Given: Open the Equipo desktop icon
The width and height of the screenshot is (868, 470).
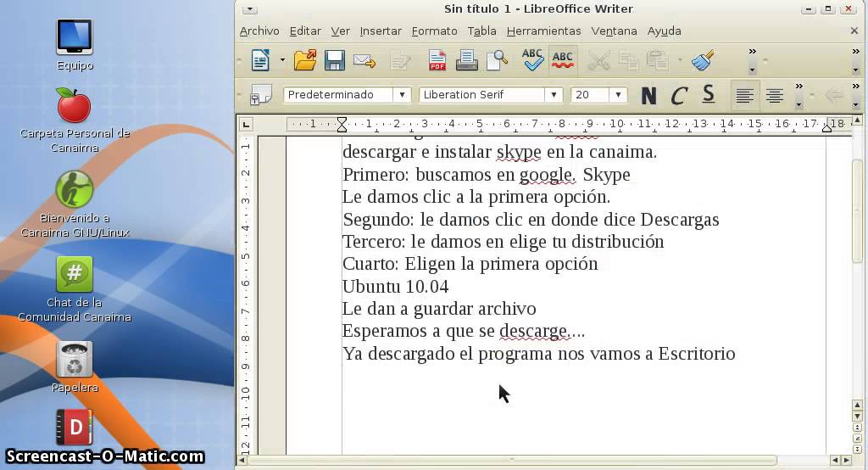Looking at the screenshot, I should 75,45.
